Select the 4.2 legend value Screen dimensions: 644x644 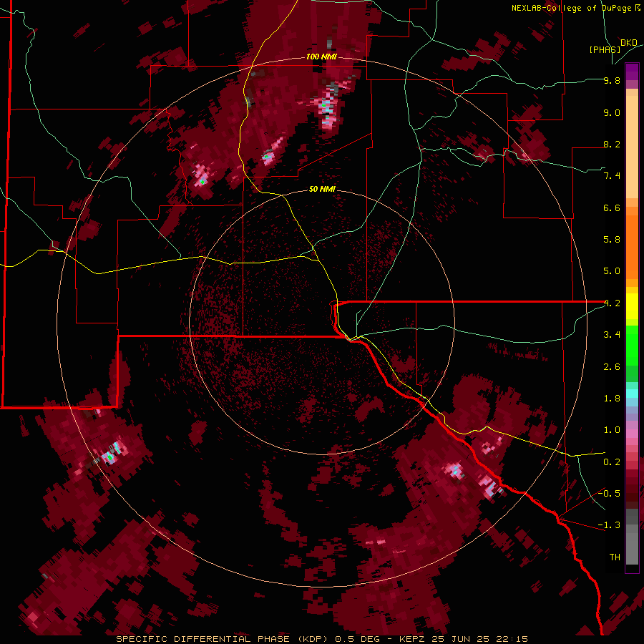(x=612, y=303)
